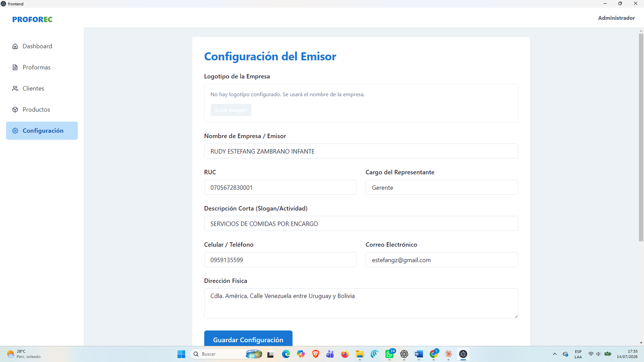The height and width of the screenshot is (362, 644).
Task: Click the Descripción Corta field
Action: [361, 224]
